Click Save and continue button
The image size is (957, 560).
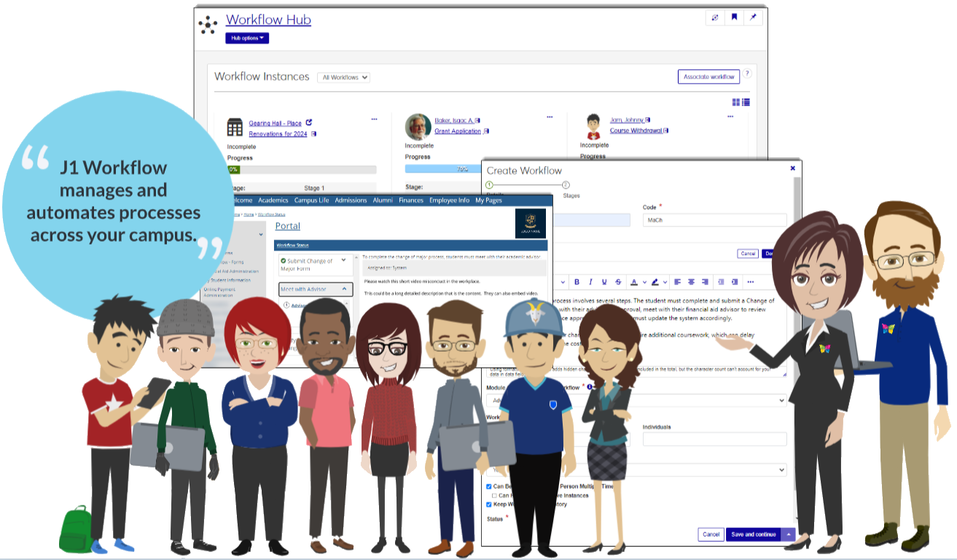coord(753,535)
